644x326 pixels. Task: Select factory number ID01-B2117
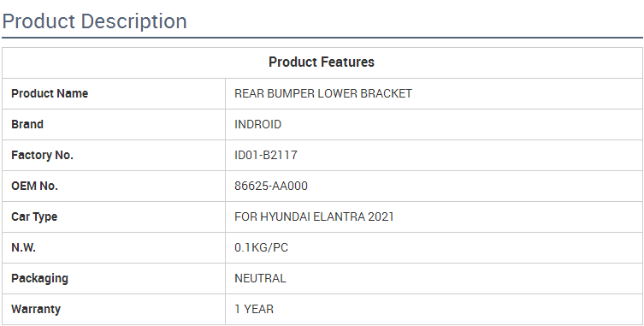coord(266,155)
